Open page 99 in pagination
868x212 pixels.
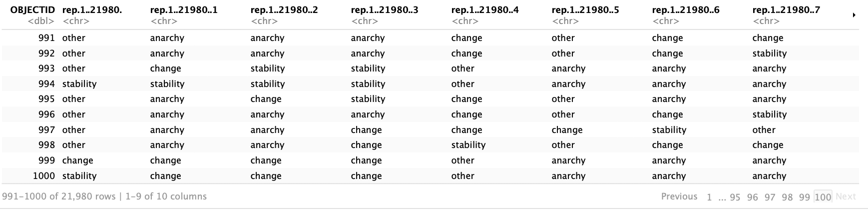tap(804, 197)
